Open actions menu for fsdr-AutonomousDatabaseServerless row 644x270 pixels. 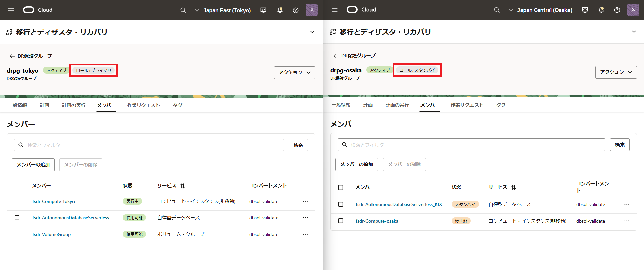click(x=305, y=218)
